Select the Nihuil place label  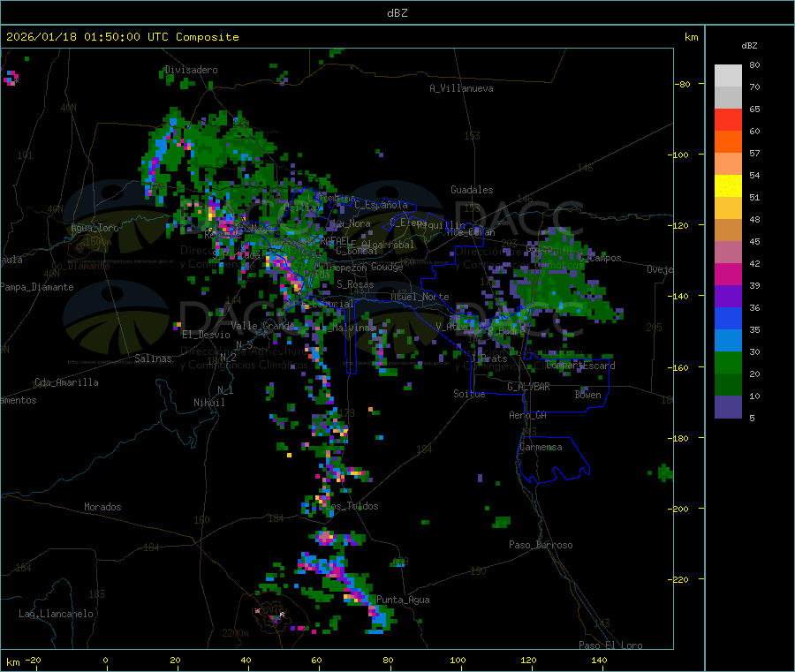tap(209, 403)
